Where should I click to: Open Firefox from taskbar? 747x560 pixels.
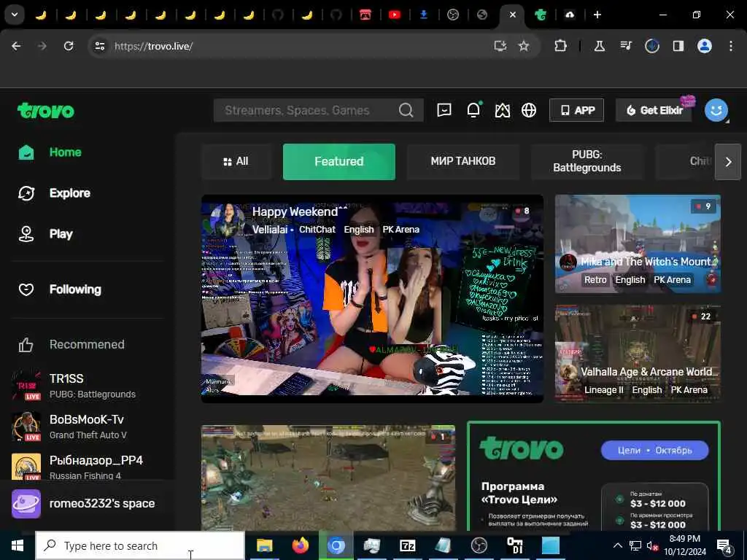300,545
